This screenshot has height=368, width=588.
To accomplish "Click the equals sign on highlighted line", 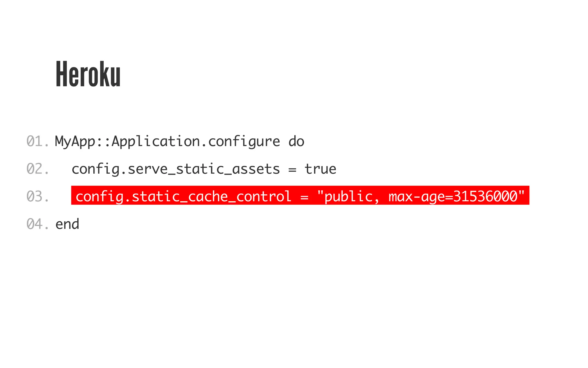I will pyautogui.click(x=304, y=197).
